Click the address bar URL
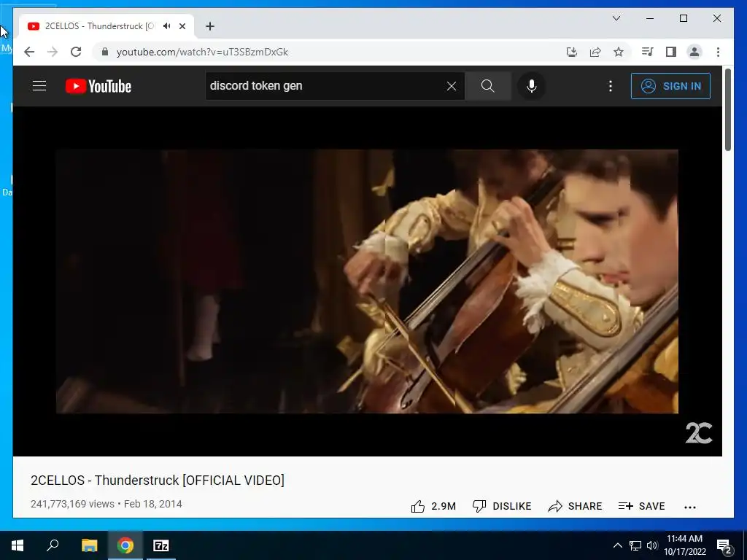The height and width of the screenshot is (560, 747). [x=203, y=52]
